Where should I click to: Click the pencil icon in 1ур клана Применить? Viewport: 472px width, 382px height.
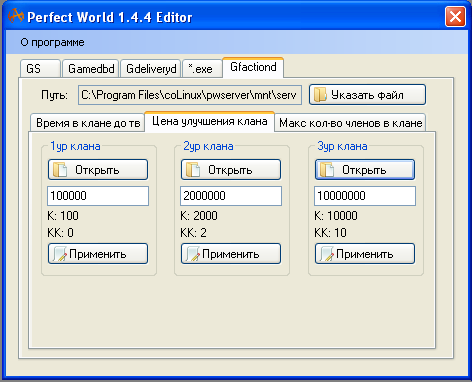(60, 254)
